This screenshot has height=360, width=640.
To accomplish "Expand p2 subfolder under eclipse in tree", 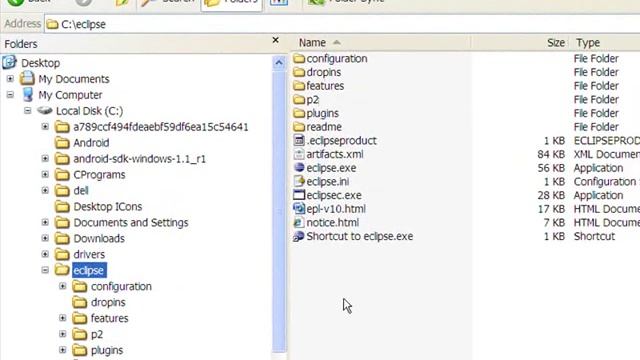I will (63, 334).
